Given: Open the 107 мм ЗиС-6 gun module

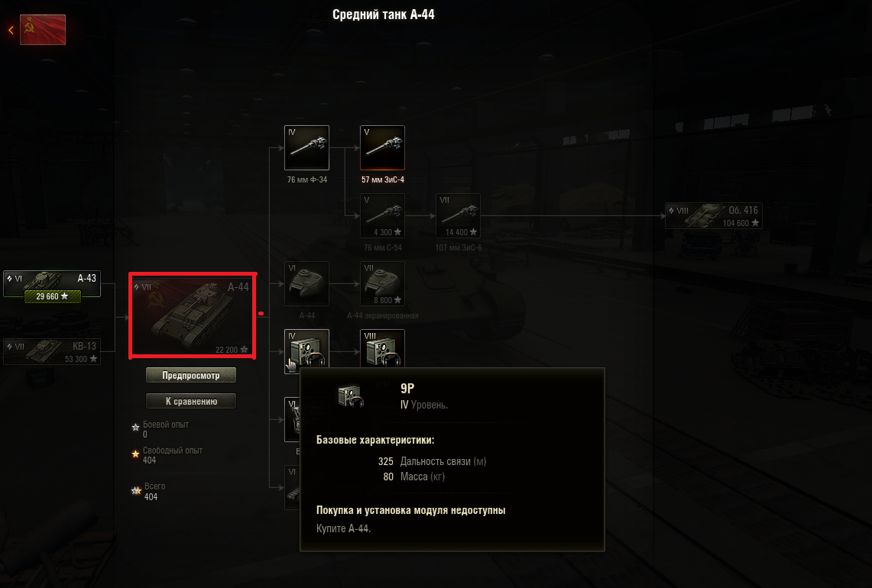Looking at the screenshot, I should pyautogui.click(x=458, y=215).
